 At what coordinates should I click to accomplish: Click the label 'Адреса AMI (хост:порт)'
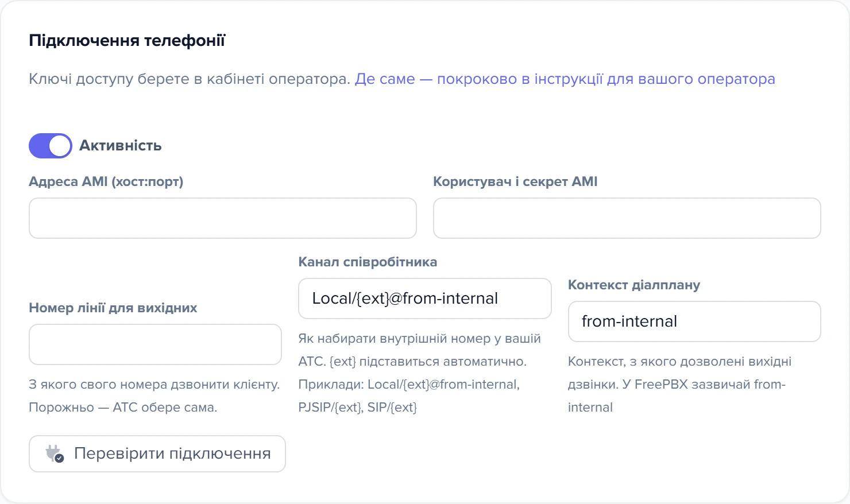pyautogui.click(x=106, y=181)
